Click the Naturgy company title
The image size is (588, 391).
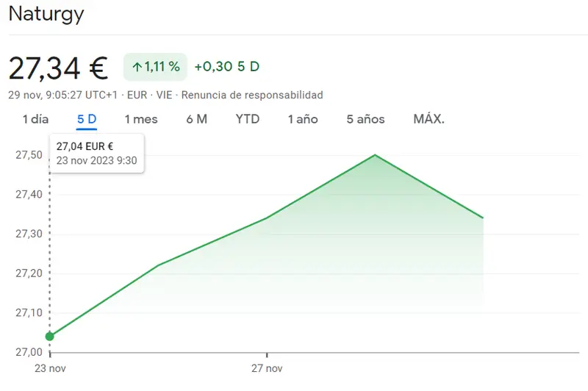pyautogui.click(x=46, y=14)
